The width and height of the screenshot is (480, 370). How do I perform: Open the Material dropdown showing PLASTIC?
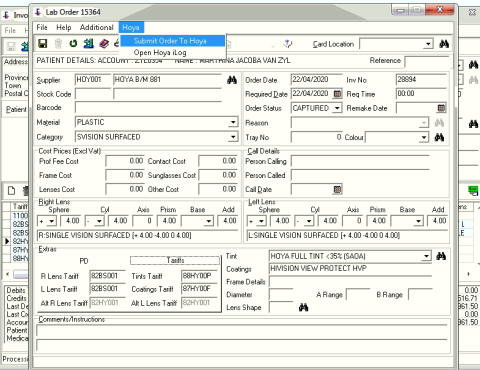pos(233,122)
